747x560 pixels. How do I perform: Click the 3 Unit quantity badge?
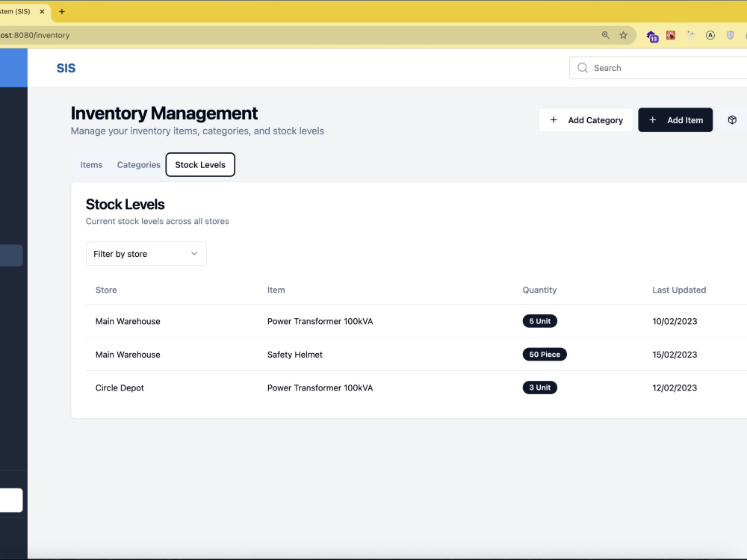(540, 388)
